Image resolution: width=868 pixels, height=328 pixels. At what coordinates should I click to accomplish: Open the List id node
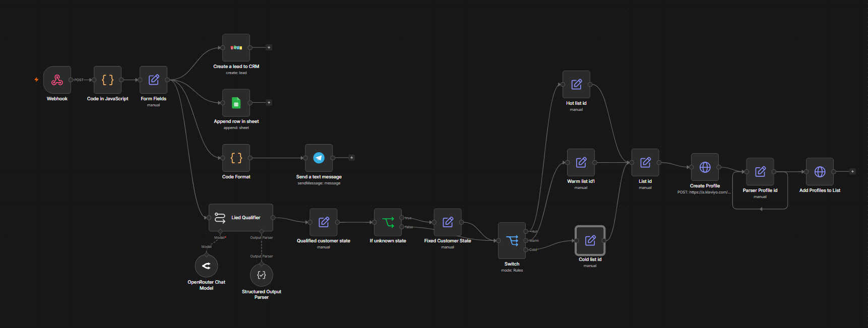[645, 162]
